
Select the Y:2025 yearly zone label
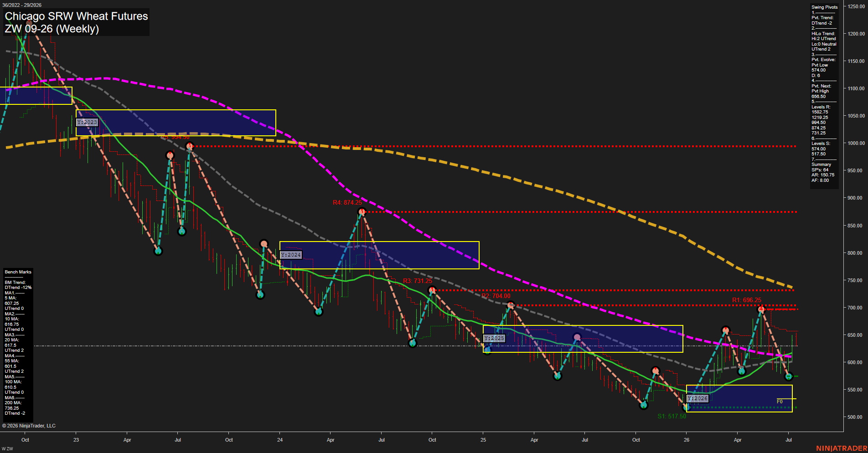494,338
